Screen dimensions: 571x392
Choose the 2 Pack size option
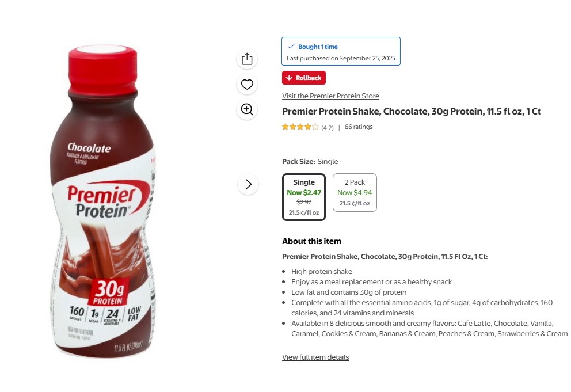(x=355, y=192)
